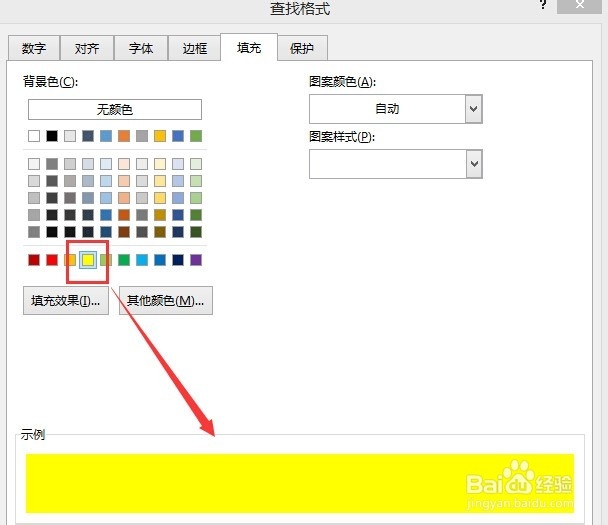Image resolution: width=608 pixels, height=525 pixels.
Task: Open 填充效果 dialog button
Action: pyautogui.click(x=66, y=300)
